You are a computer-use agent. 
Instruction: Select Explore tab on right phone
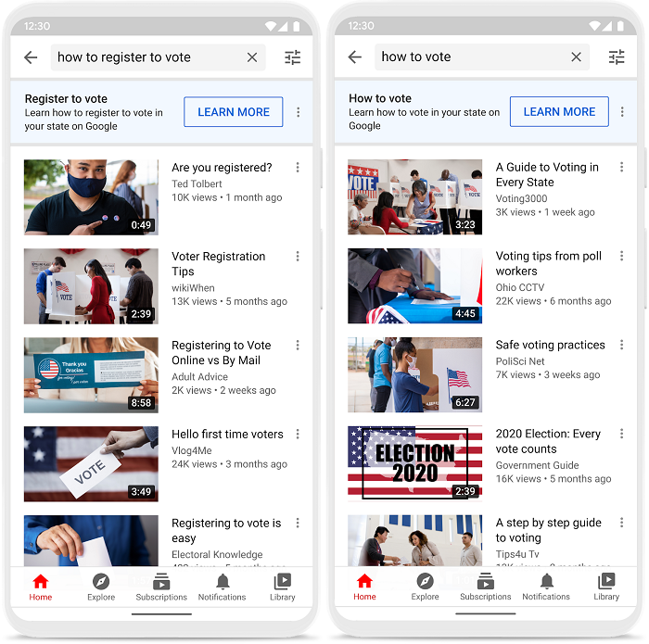(425, 587)
